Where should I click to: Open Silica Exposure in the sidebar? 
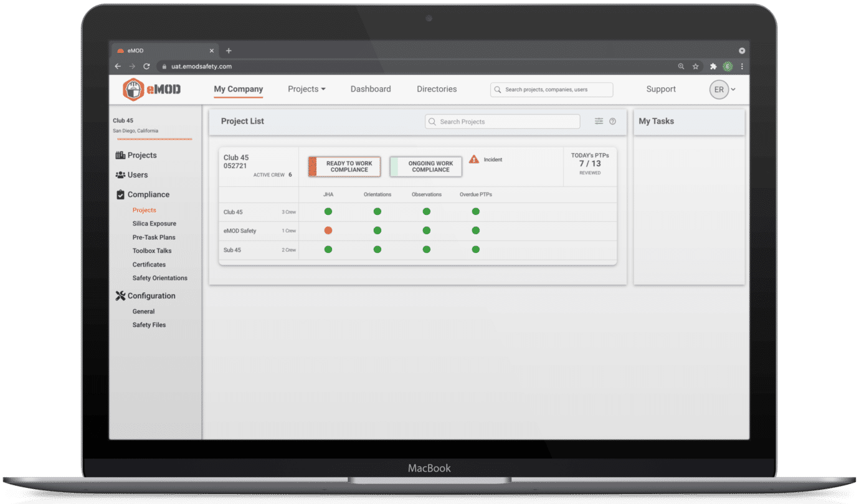pyautogui.click(x=154, y=224)
